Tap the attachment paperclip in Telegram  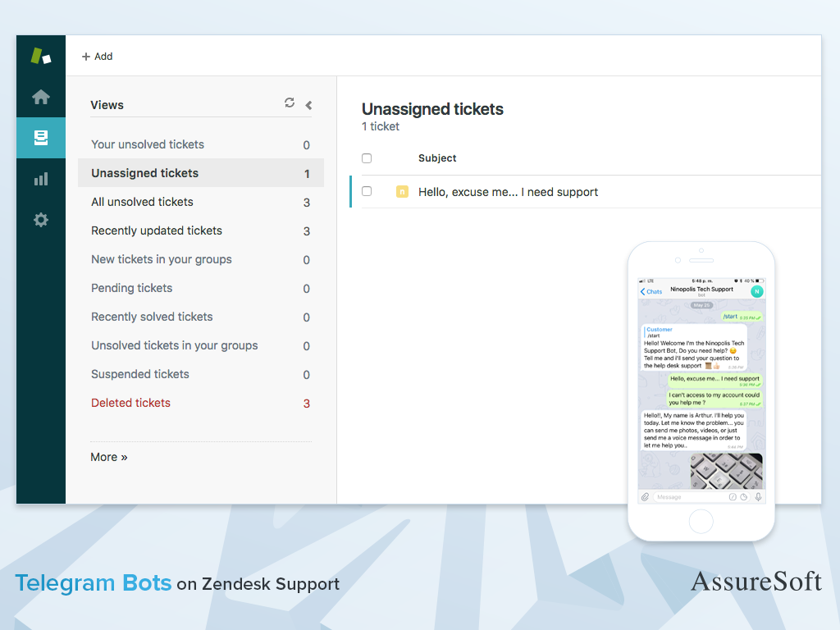click(x=646, y=497)
